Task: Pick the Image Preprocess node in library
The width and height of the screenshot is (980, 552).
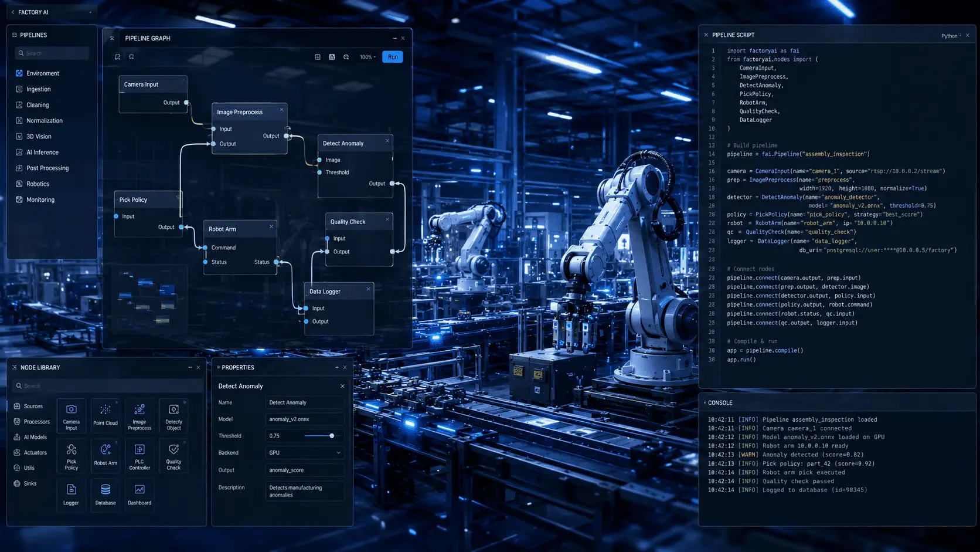Action: click(x=139, y=416)
